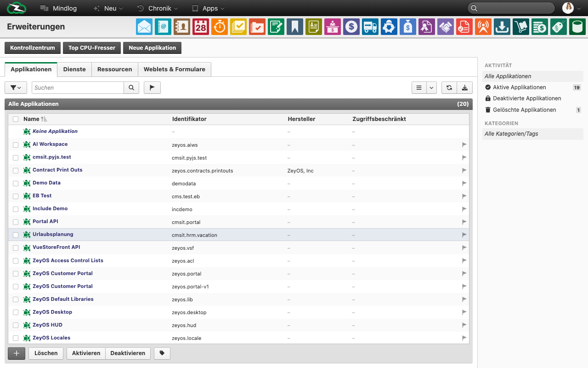This screenshot has width=588, height=368.
Task: Click the plus add button
Action: click(17, 353)
